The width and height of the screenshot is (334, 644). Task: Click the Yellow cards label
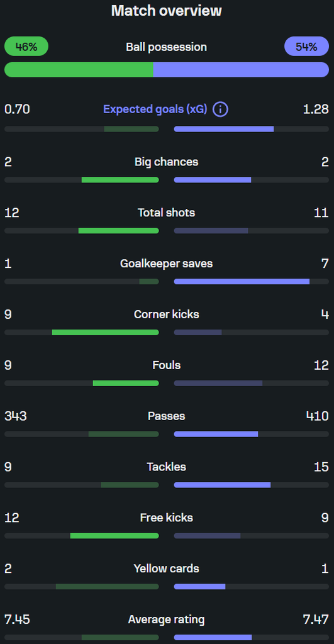pos(167,569)
